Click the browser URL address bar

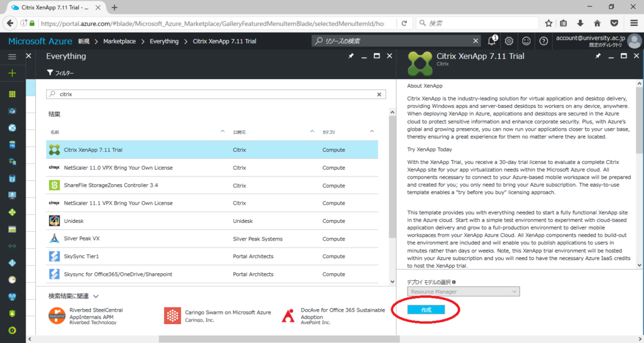[x=213, y=23]
